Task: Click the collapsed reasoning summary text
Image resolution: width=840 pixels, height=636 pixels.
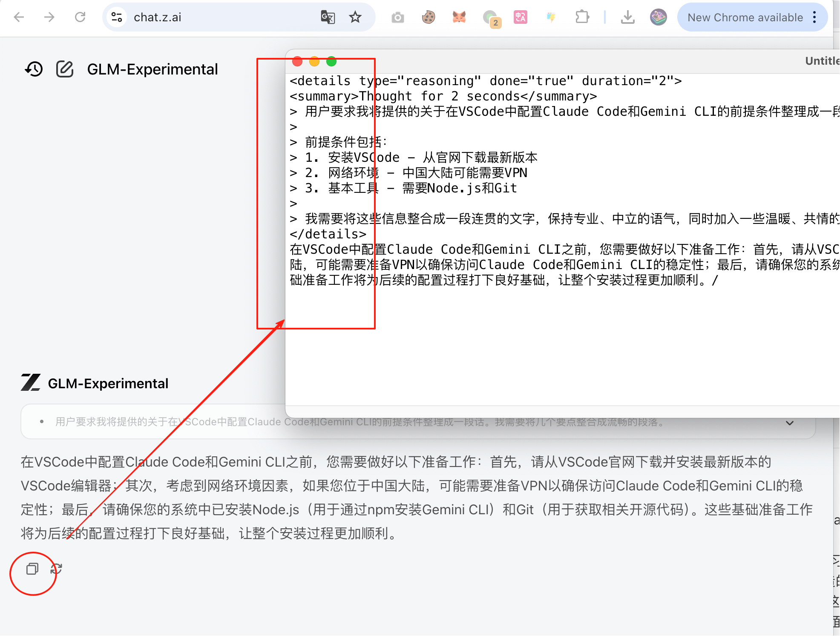Action: [x=360, y=422]
